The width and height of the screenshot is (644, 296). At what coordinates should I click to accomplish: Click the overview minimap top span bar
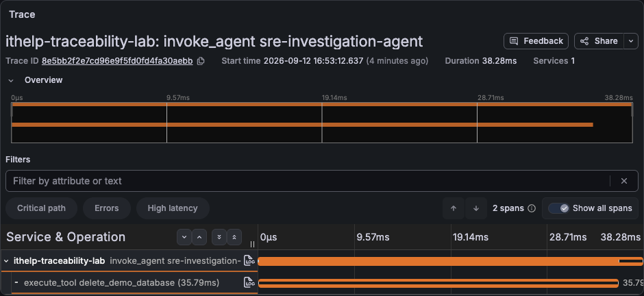321,104
